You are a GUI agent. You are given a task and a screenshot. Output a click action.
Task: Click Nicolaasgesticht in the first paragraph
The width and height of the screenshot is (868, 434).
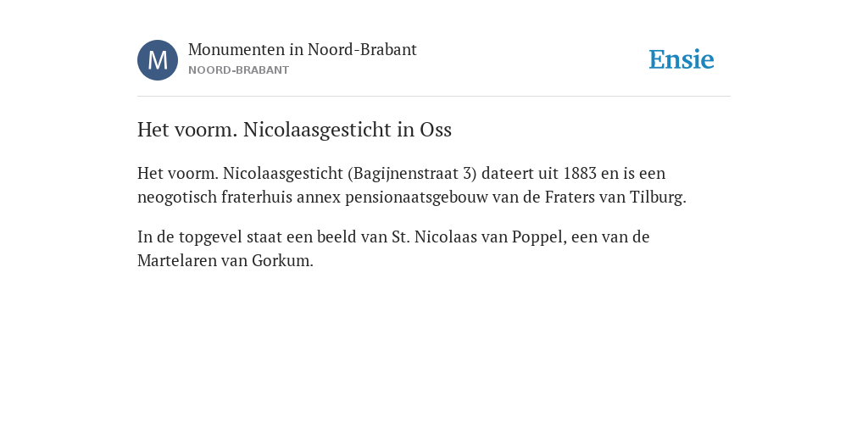coord(283,173)
